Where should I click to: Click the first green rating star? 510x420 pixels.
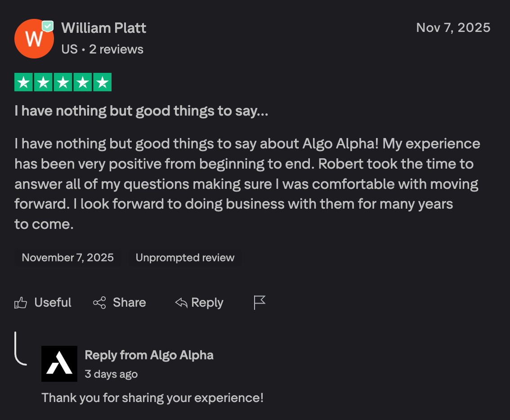[x=23, y=82]
